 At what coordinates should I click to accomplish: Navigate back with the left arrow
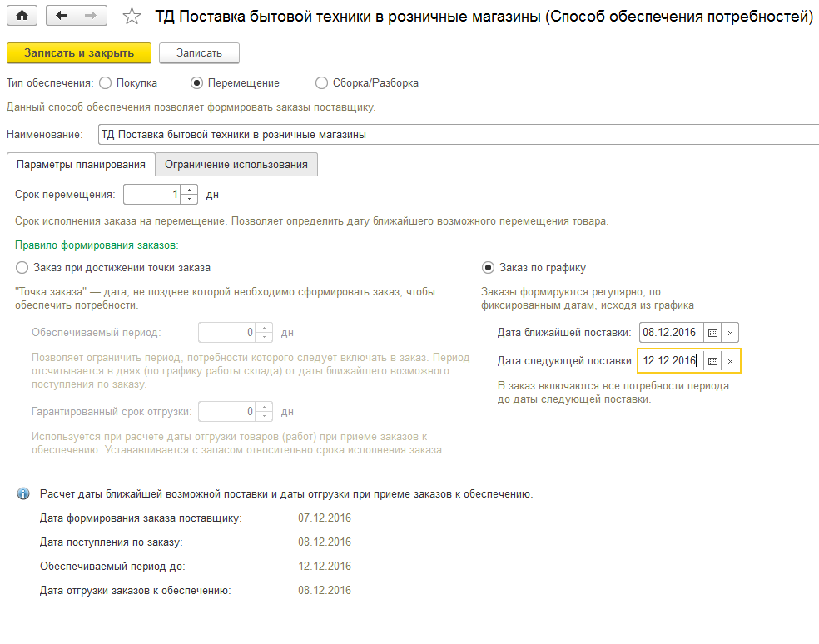(62, 16)
